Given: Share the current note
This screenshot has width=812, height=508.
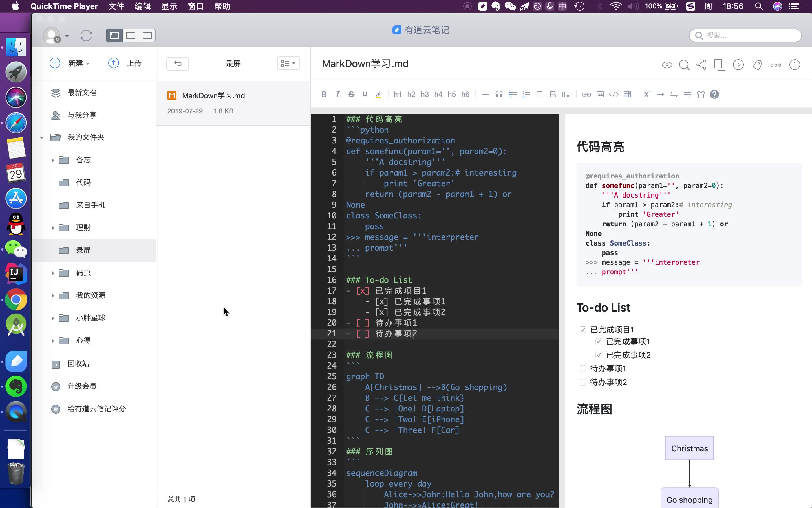Looking at the screenshot, I should tap(701, 65).
